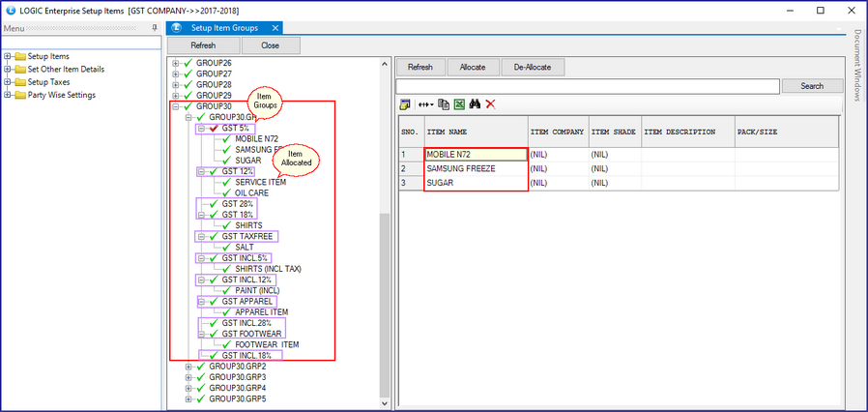Click the Allocate button
Image resolution: width=868 pixels, height=412 pixels.
(x=473, y=67)
